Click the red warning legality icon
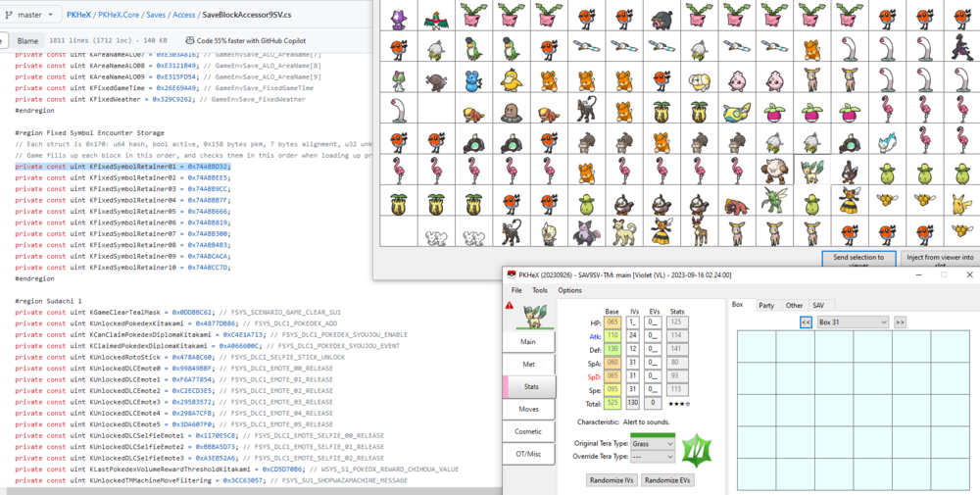 click(510, 306)
